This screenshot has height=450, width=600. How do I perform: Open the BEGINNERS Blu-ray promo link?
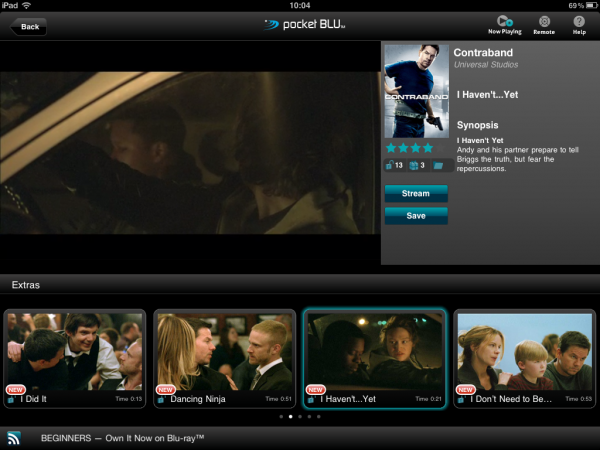pyautogui.click(x=122, y=438)
